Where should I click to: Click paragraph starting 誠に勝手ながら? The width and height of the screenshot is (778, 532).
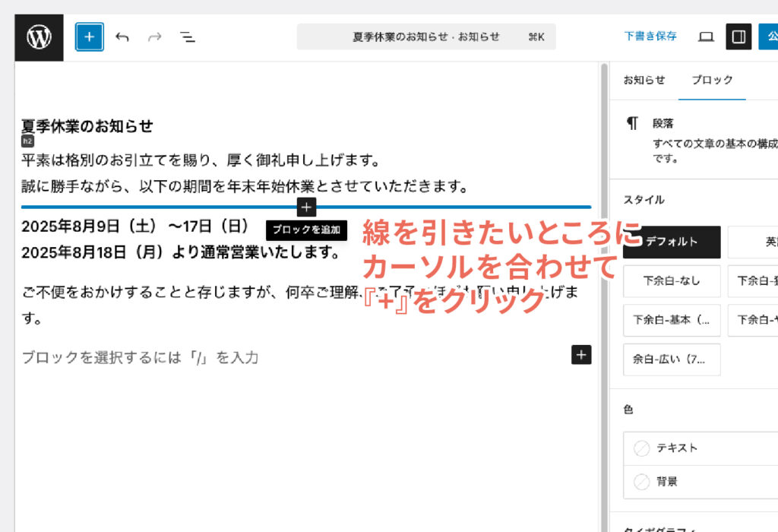245,187
